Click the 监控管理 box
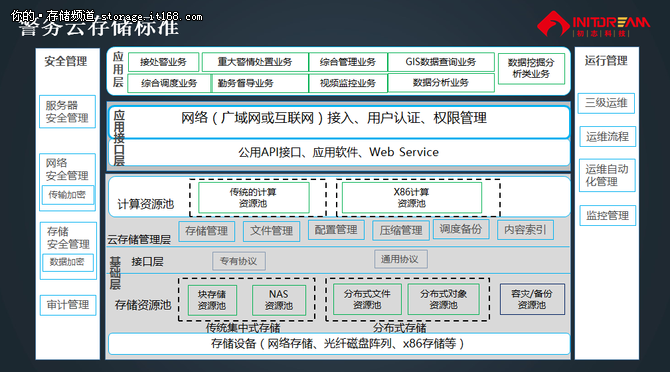 click(608, 215)
